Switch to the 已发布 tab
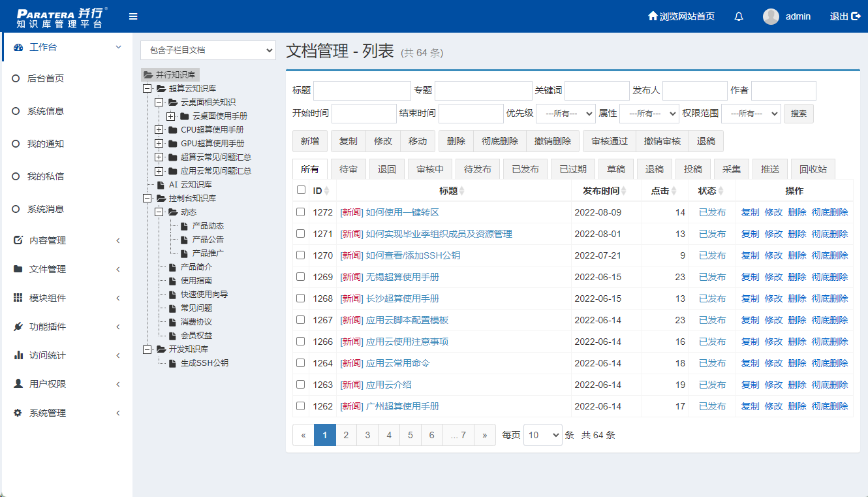This screenshot has height=497, width=868. pyautogui.click(x=525, y=169)
